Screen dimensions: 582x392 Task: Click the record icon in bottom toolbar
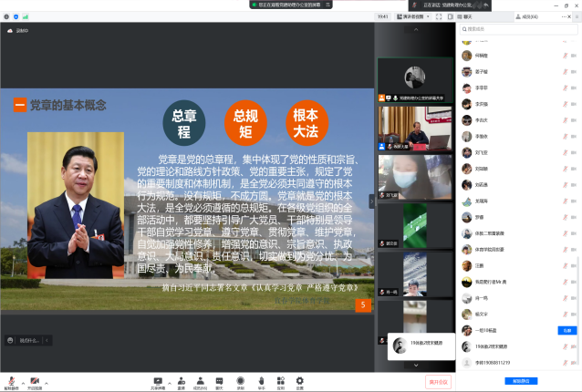click(241, 380)
